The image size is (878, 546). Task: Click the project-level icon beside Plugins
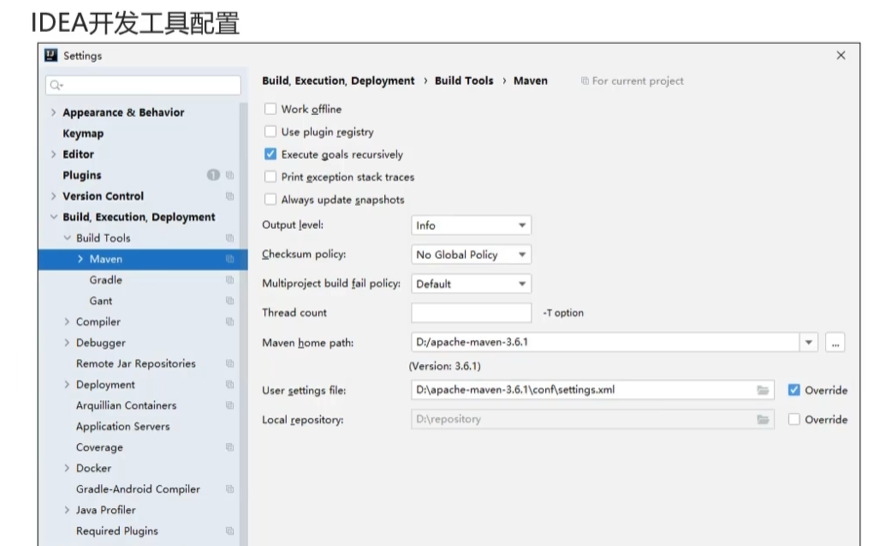(x=230, y=175)
